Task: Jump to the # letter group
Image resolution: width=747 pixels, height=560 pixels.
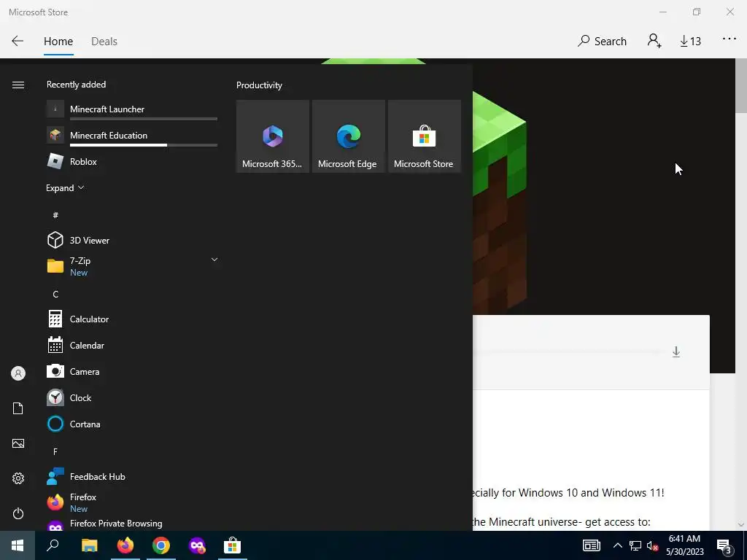Action: click(55, 215)
